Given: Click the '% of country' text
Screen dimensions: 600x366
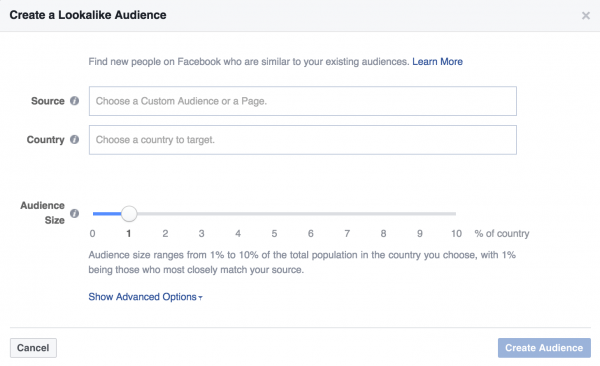Looking at the screenshot, I should [x=502, y=234].
